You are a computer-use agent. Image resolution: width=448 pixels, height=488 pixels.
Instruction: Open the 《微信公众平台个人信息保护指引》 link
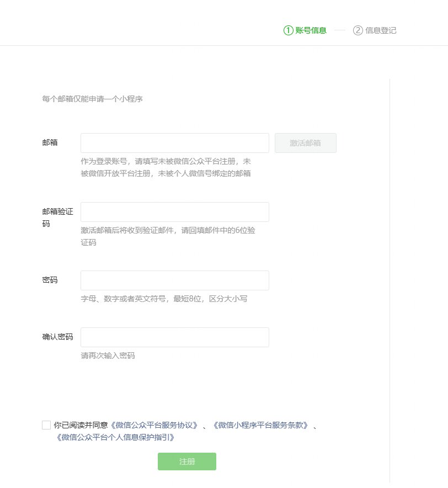(x=115, y=437)
